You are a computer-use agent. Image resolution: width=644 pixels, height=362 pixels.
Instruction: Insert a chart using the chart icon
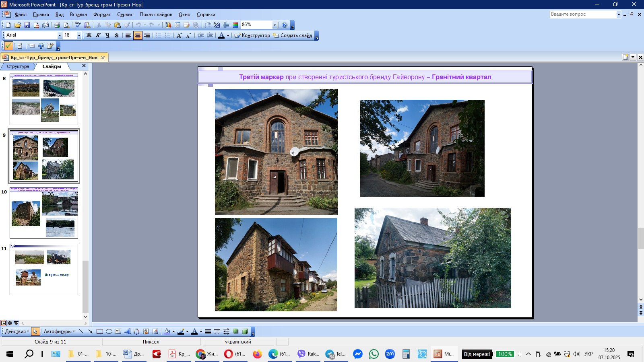coord(168,25)
